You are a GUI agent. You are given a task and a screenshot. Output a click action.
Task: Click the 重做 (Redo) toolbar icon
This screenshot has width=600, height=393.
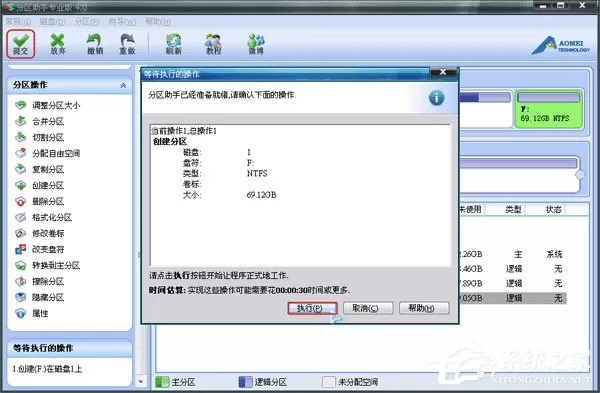[127, 44]
